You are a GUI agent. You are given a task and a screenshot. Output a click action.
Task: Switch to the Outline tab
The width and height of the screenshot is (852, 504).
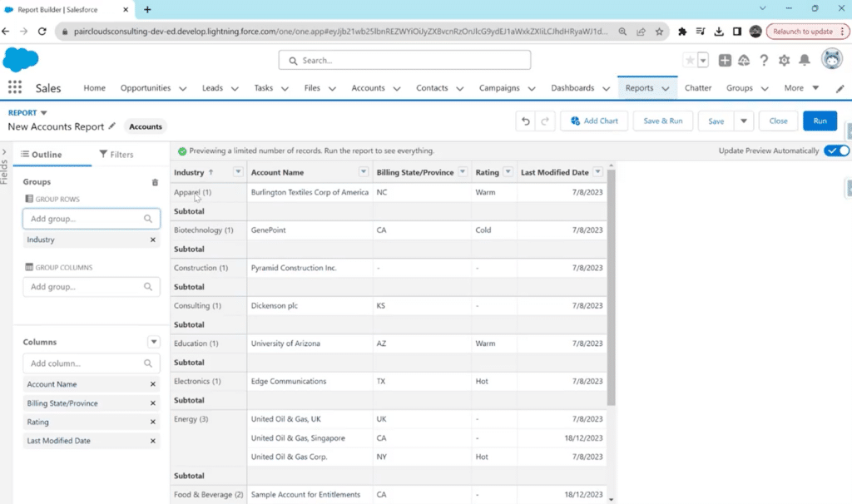(42, 154)
